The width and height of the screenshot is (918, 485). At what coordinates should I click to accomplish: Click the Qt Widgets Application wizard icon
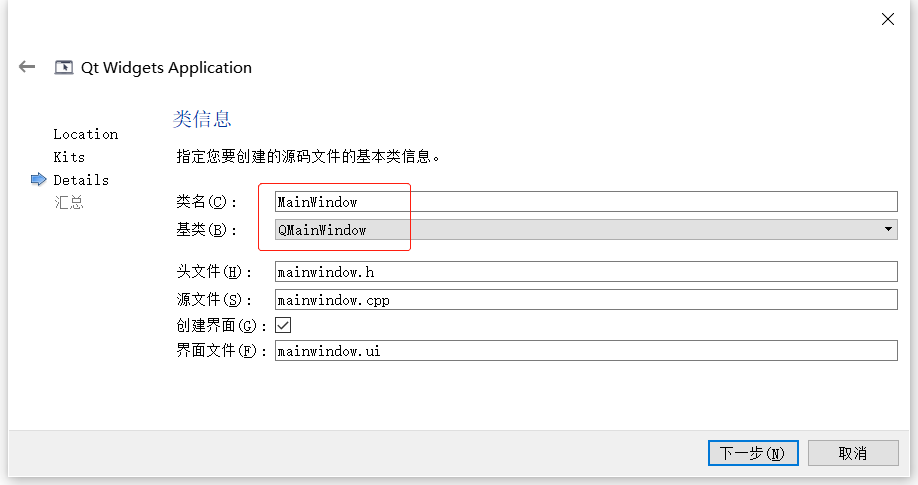pyautogui.click(x=64, y=68)
